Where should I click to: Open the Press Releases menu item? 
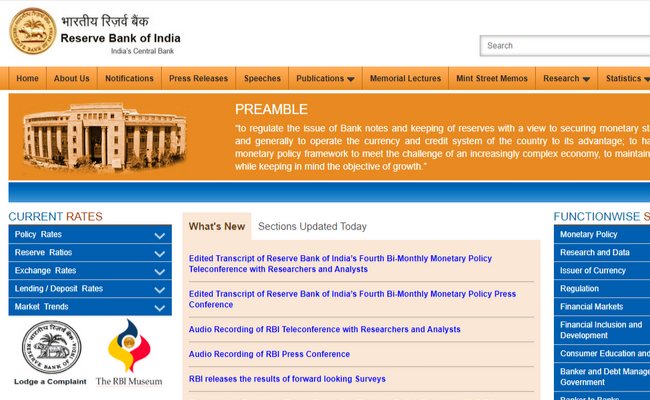point(198,79)
